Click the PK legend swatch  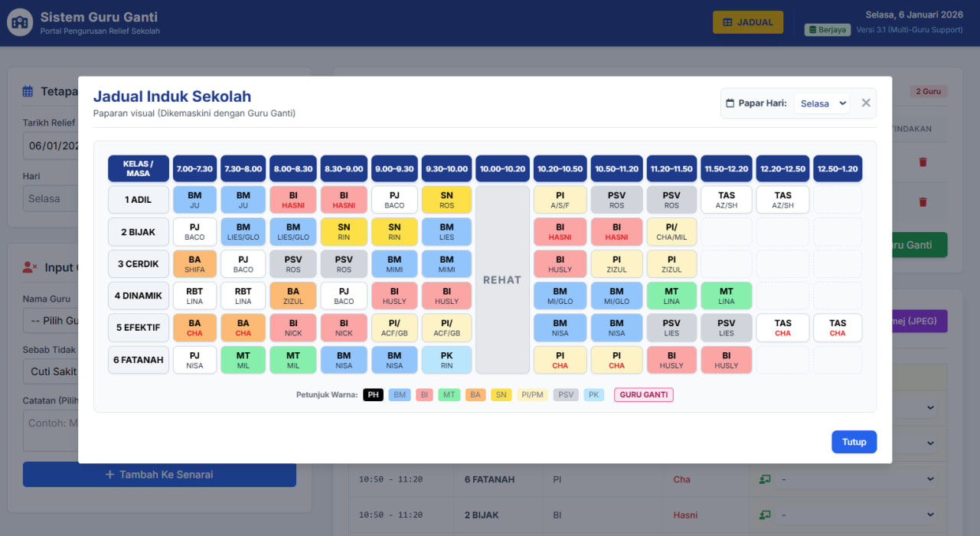click(x=594, y=395)
